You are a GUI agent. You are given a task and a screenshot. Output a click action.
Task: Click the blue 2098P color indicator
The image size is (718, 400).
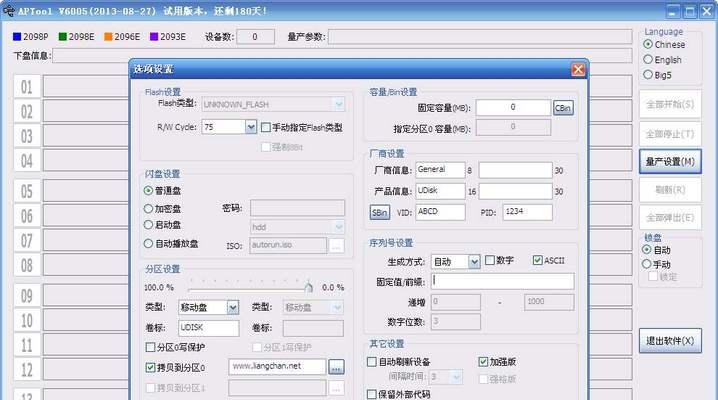(17, 37)
